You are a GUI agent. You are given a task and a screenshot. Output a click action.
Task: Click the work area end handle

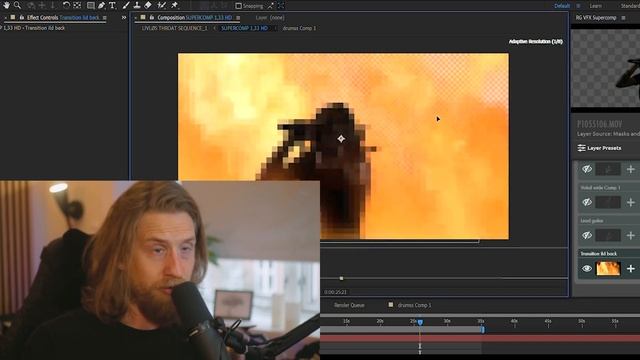[482, 329]
